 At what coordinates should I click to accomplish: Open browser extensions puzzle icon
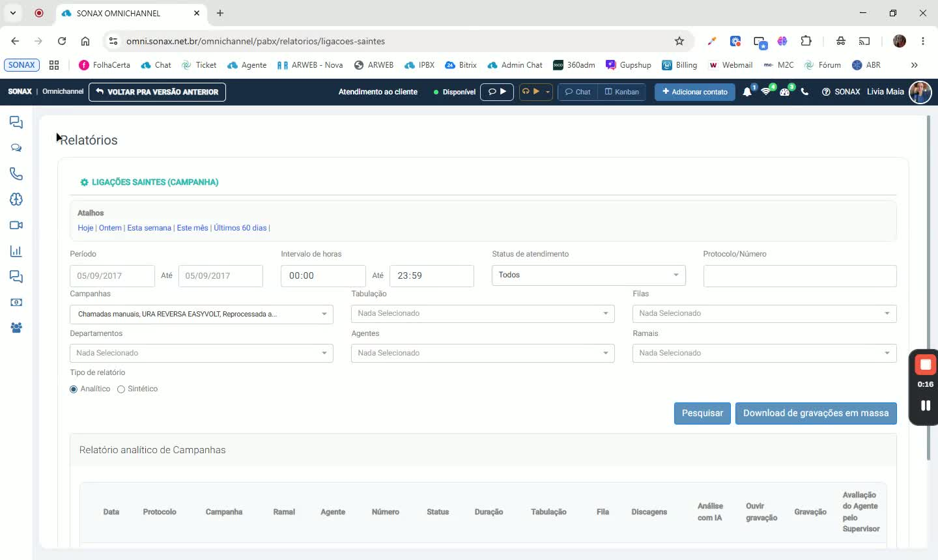pos(806,41)
